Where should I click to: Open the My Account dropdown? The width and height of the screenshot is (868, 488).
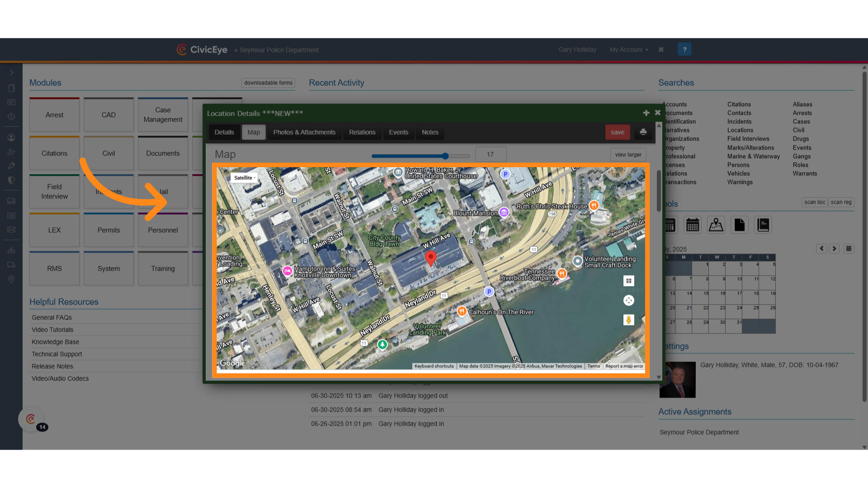pyautogui.click(x=629, y=50)
